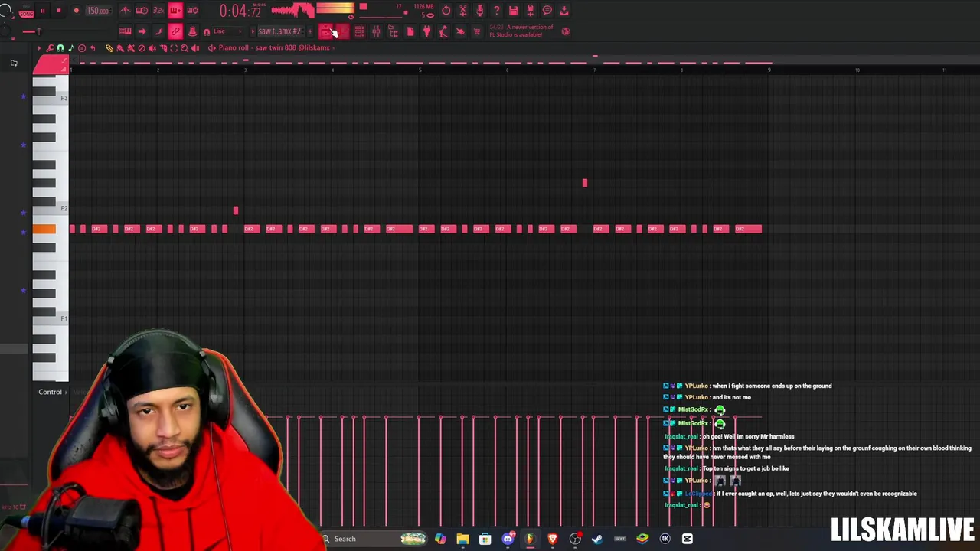Click the chat bubble icon in top toolbar
Viewport: 980px width, 551px height.
point(547,11)
